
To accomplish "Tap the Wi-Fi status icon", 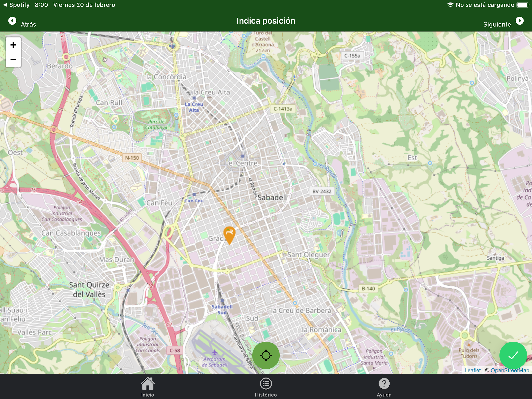I will tap(450, 5).
